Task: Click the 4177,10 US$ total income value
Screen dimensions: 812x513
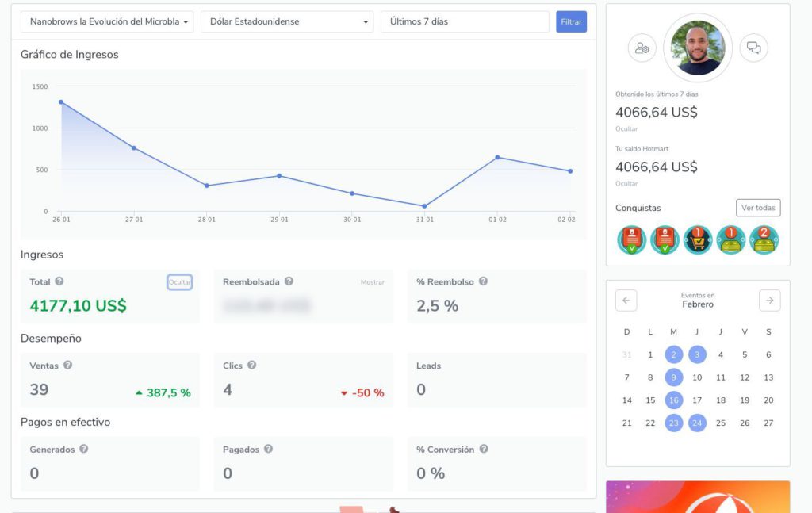Action: point(79,306)
